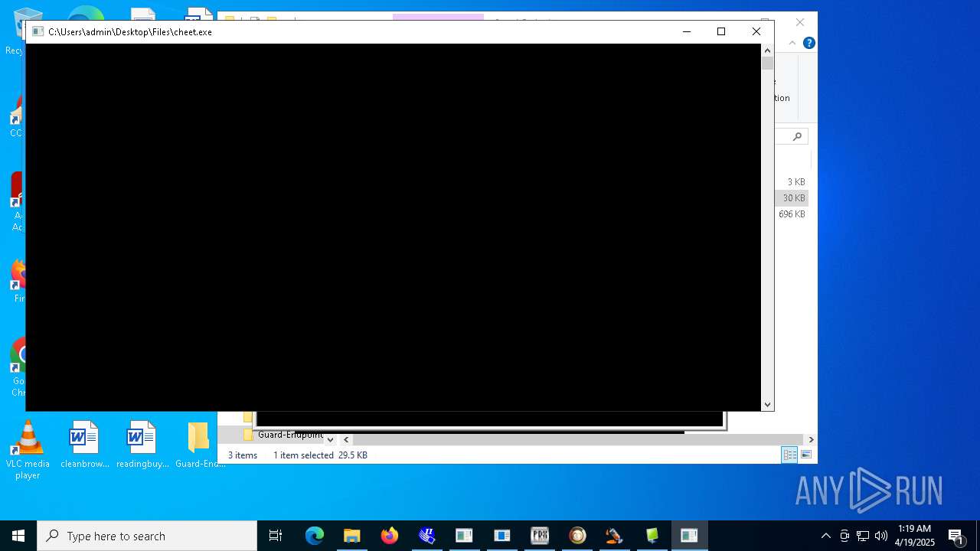The width and height of the screenshot is (980, 551).
Task: Open the Windows Start menu
Action: click(x=18, y=536)
